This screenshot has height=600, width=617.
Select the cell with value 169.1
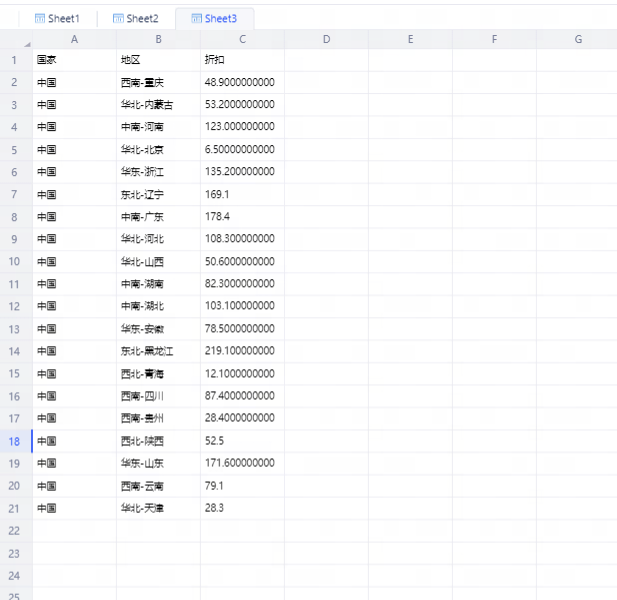[x=242, y=194]
